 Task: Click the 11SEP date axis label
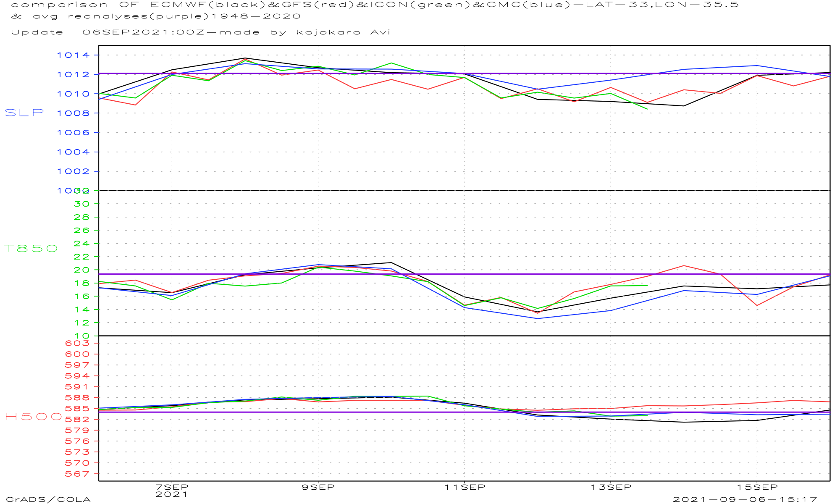pos(465,487)
